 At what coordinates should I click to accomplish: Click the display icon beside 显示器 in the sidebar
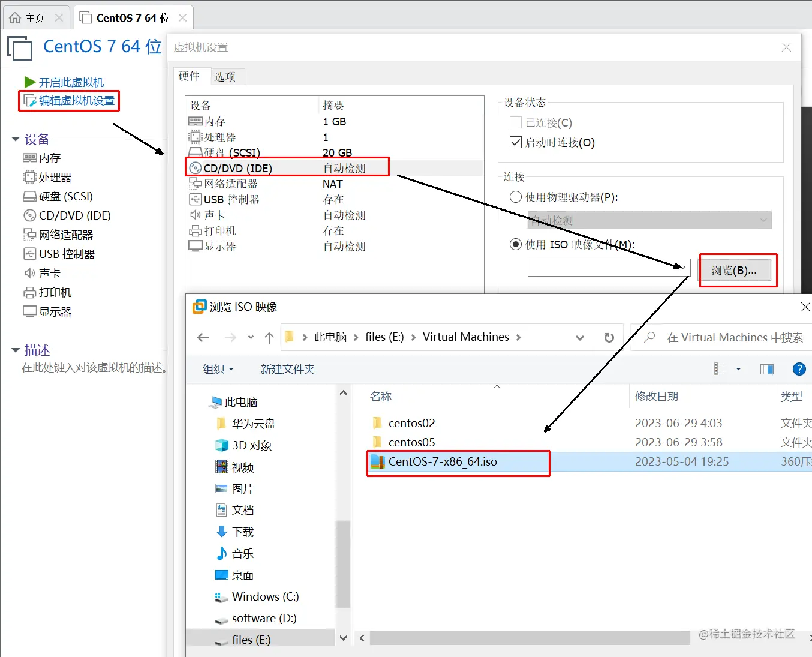click(30, 311)
